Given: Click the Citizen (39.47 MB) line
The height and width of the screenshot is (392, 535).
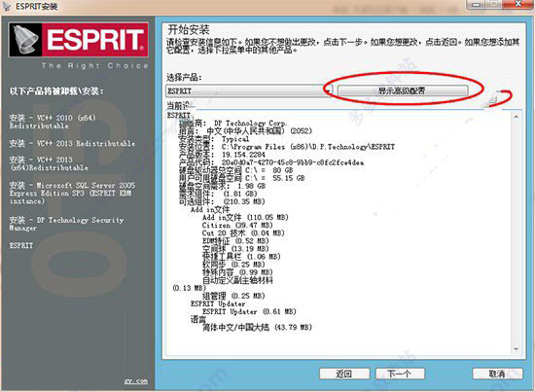Looking at the screenshot, I should [x=237, y=225].
